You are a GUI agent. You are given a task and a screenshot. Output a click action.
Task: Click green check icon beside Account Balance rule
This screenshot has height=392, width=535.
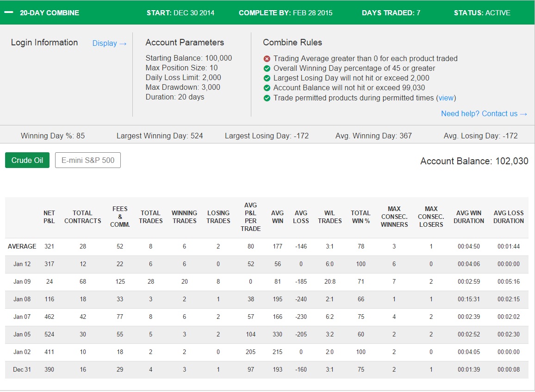click(x=267, y=88)
